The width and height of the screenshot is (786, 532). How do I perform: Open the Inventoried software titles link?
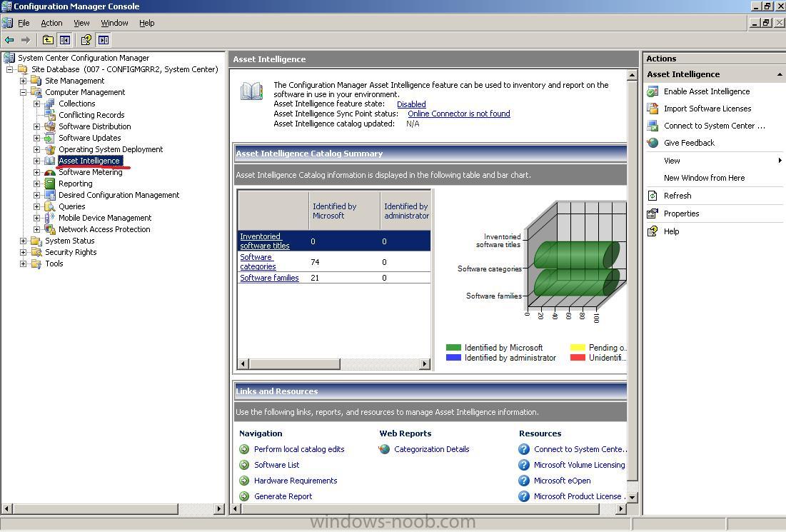point(265,241)
